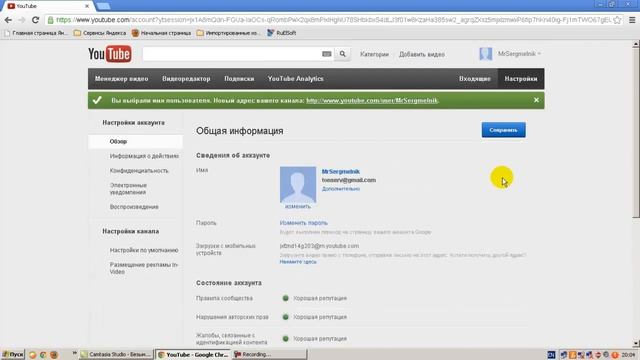
Task: Click the browser Forward arrow
Action: 22,20
